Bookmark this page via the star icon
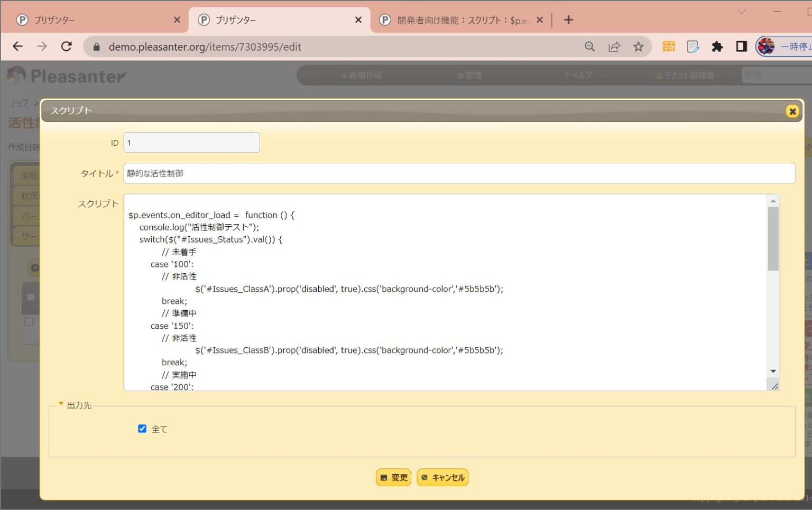The height and width of the screenshot is (510, 812). 638,47
